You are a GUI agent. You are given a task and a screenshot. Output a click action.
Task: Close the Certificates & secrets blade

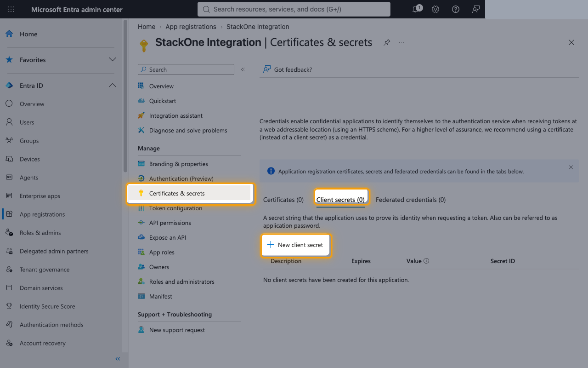tap(571, 42)
